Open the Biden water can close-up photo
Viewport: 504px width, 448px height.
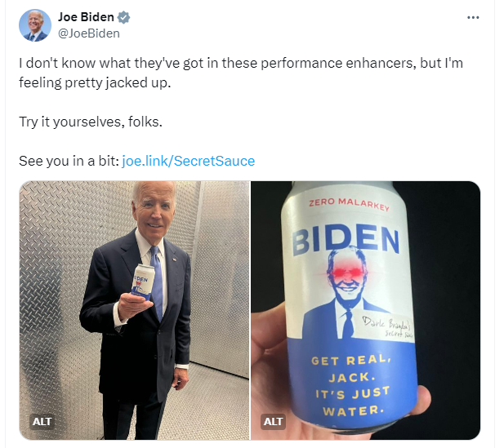(365, 310)
